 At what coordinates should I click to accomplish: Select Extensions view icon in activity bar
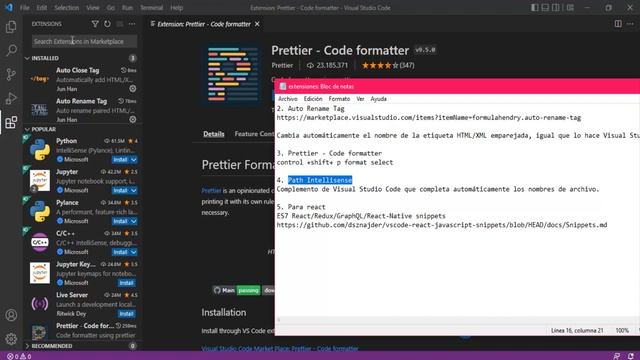point(11,122)
